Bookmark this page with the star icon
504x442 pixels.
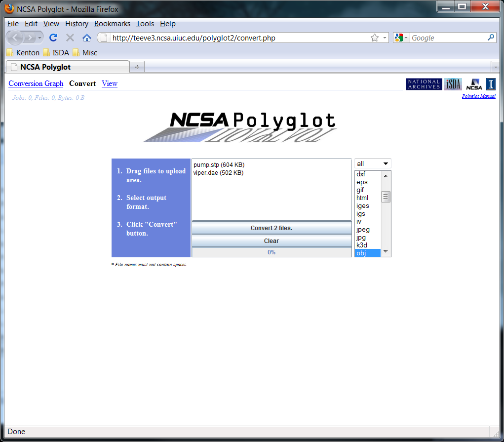375,38
